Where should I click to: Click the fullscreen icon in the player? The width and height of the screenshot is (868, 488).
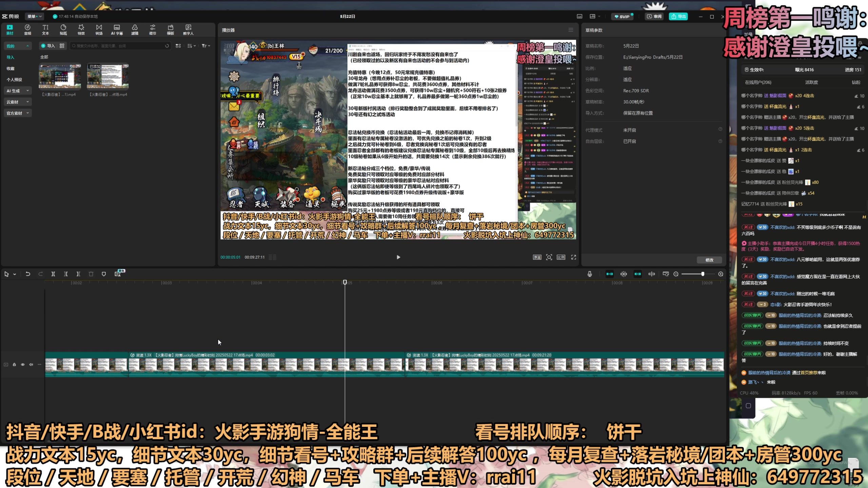pyautogui.click(x=574, y=257)
